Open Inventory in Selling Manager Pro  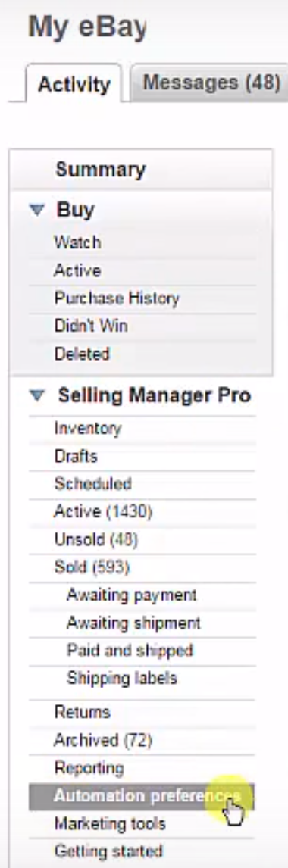pos(87,429)
